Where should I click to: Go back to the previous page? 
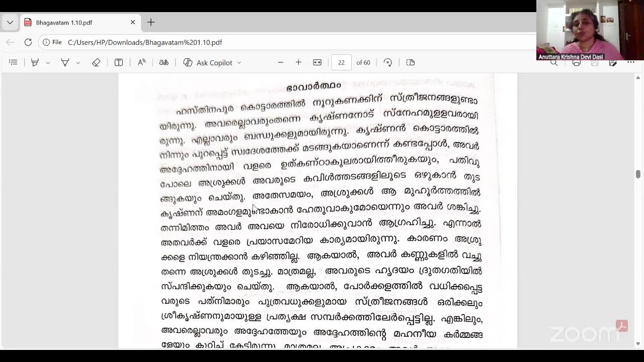(x=10, y=42)
